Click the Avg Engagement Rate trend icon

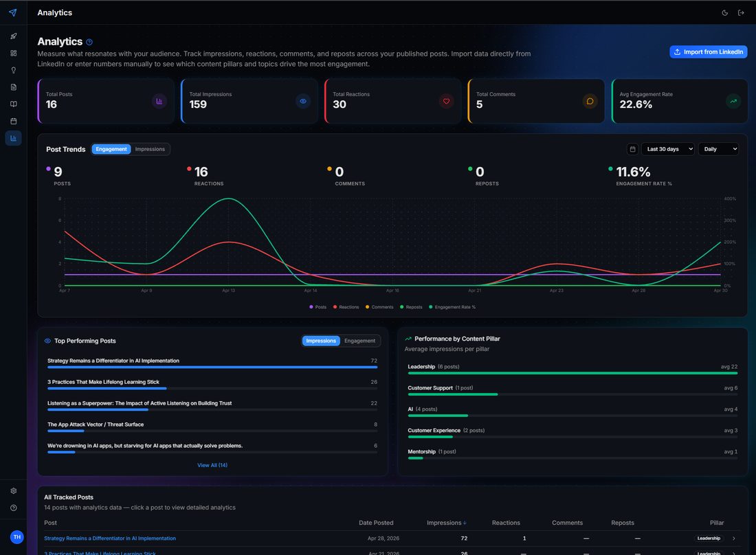(x=733, y=101)
